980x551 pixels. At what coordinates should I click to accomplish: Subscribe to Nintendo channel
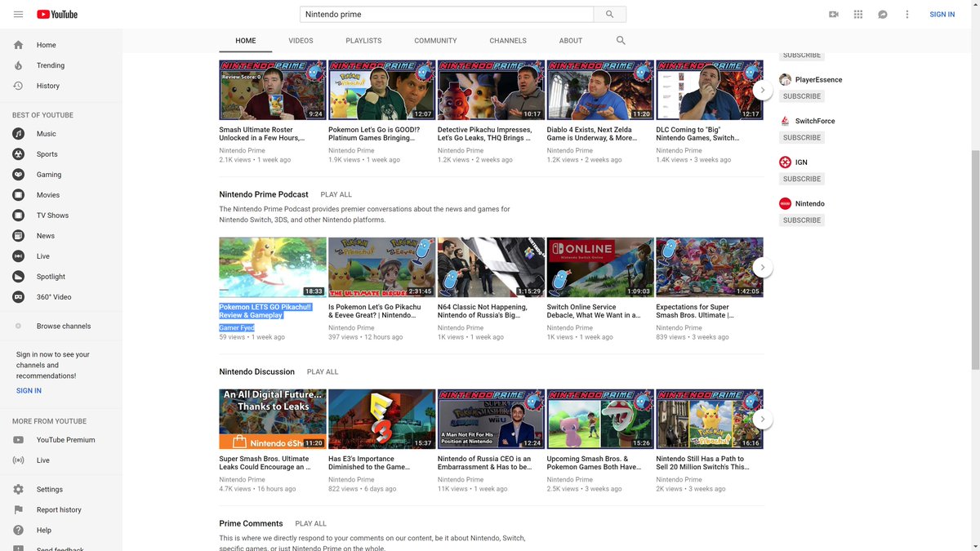[801, 220]
